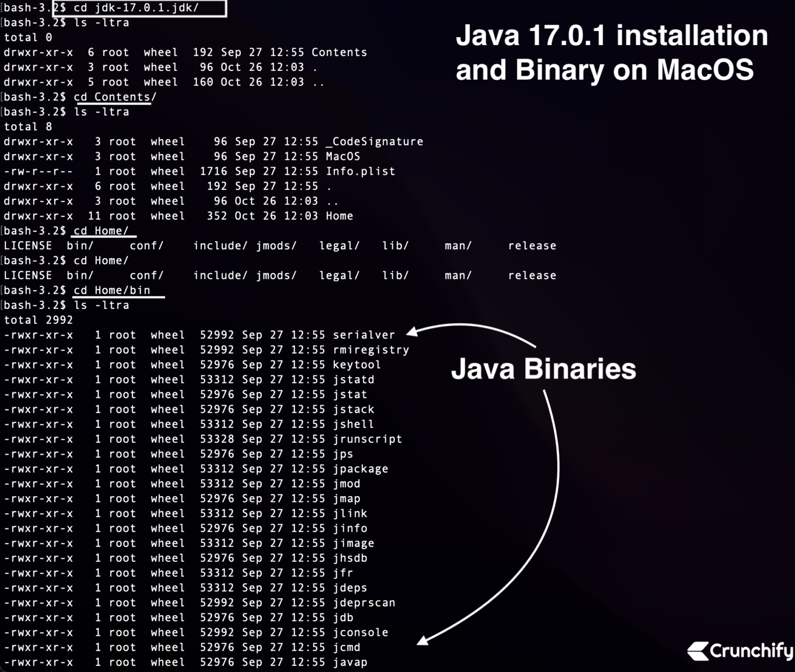
Task: Click the 53328 file size value
Action: click(217, 439)
